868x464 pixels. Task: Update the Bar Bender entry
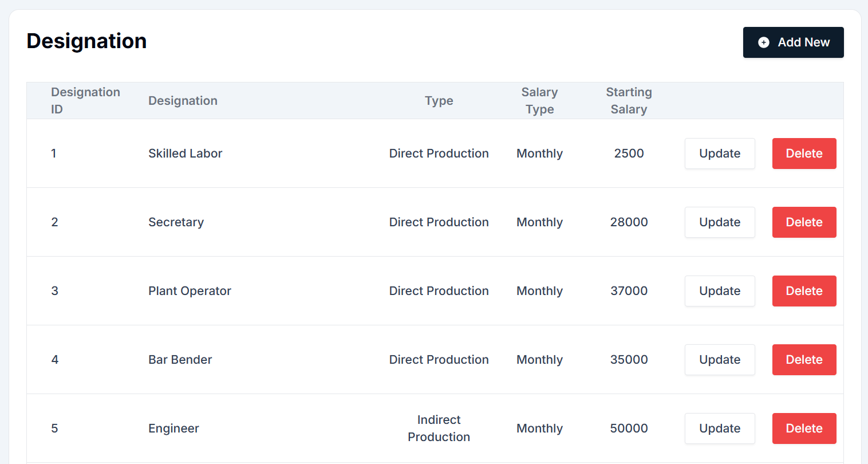tap(720, 359)
